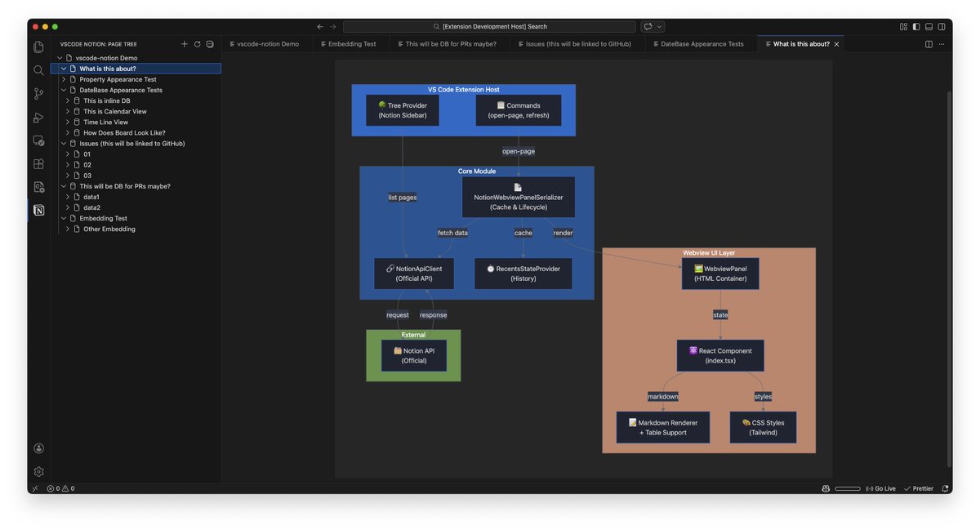The height and width of the screenshot is (530, 980).
Task: Show errors and warnings in status bar
Action: [x=60, y=488]
